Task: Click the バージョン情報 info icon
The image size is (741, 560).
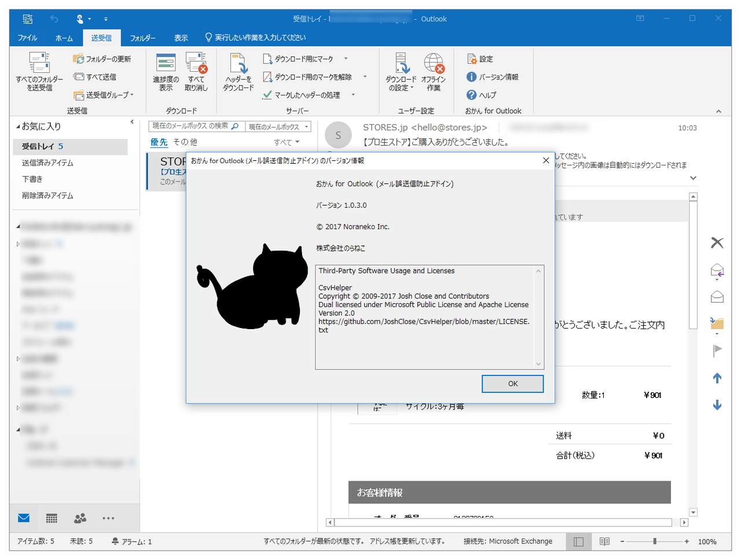Action: tap(470, 76)
